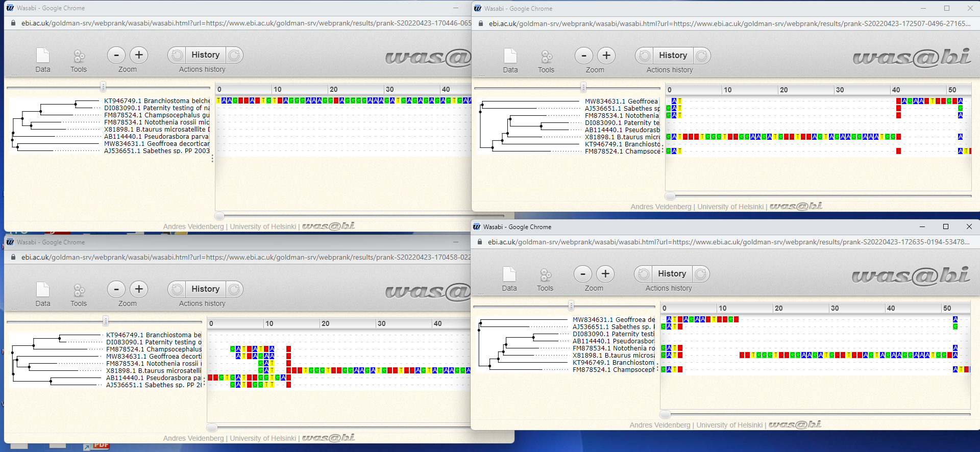The width and height of the screenshot is (980, 452).
Task: Undo last action in the 170446 window
Action: tap(177, 55)
